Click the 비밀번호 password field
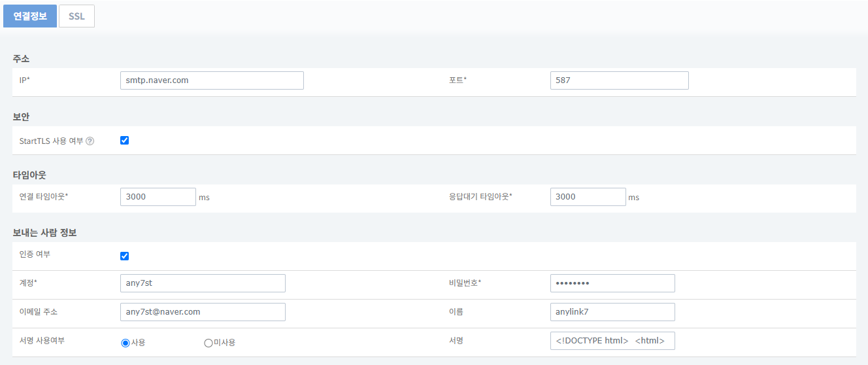This screenshot has height=365, width=868. tap(612, 283)
